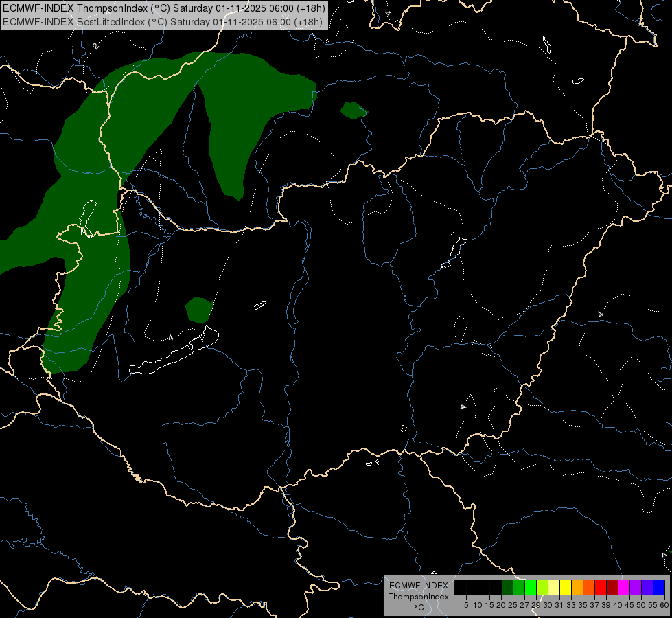The width and height of the screenshot is (672, 618).
Task: Click the medium green 25–27 legend swatch
Action: point(519,587)
